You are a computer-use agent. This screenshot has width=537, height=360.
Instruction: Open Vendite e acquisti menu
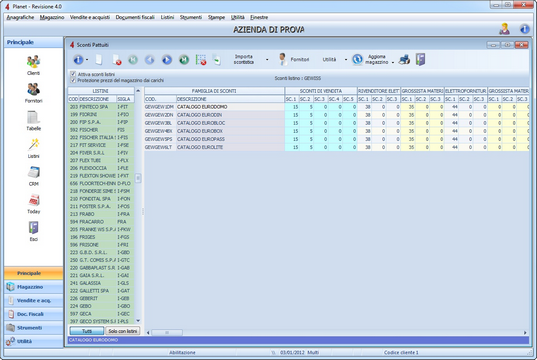click(90, 17)
